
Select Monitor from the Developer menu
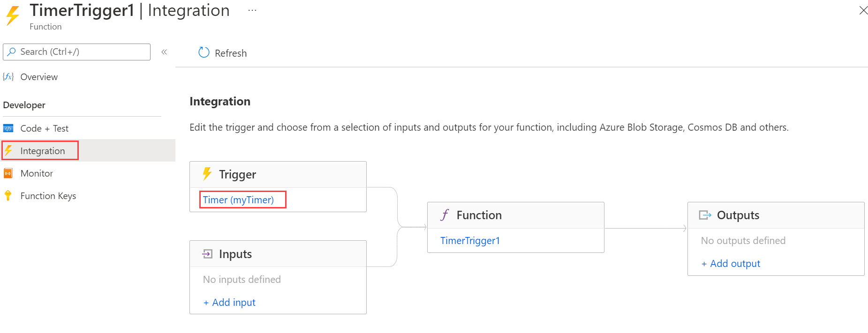(x=37, y=173)
